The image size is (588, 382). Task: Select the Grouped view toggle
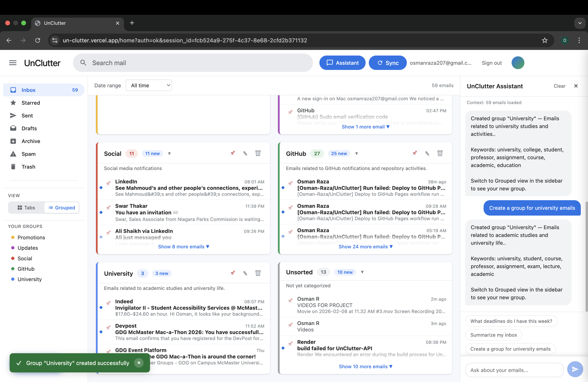(x=62, y=208)
